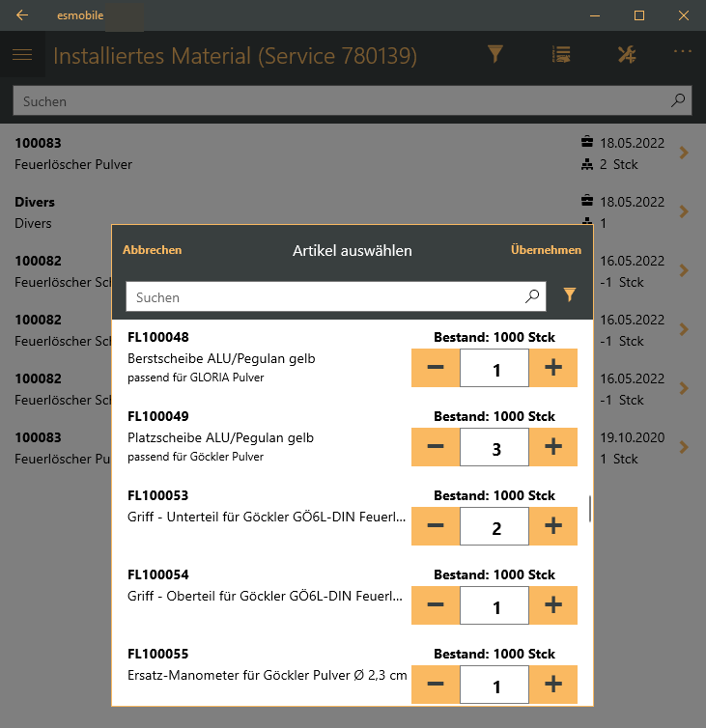Click search magnifier in article dialog
This screenshot has height=728, width=706.
[532, 297]
